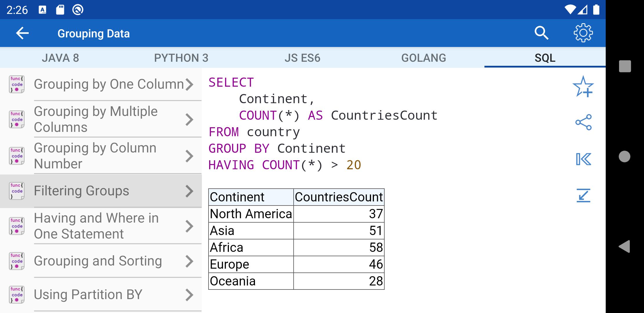Open settings gear icon

point(583,33)
